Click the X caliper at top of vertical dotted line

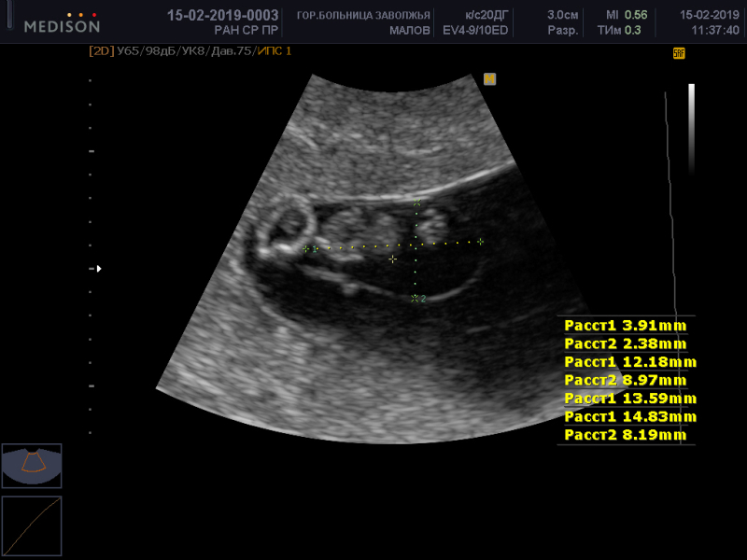tap(416, 203)
